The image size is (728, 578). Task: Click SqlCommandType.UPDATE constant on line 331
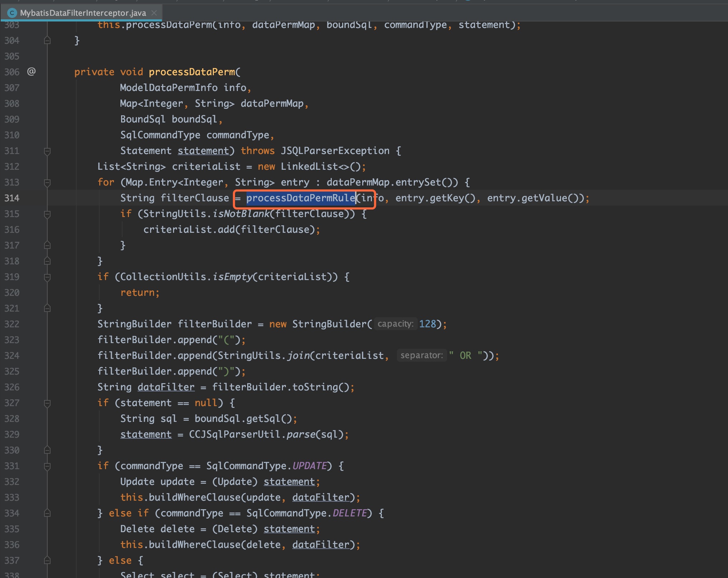pos(266,466)
